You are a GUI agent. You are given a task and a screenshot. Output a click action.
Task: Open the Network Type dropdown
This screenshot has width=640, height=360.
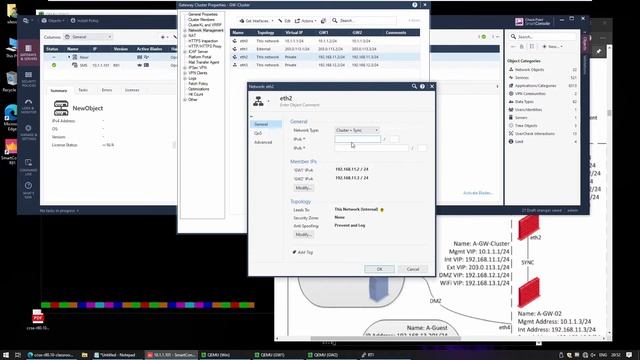[x=357, y=130]
